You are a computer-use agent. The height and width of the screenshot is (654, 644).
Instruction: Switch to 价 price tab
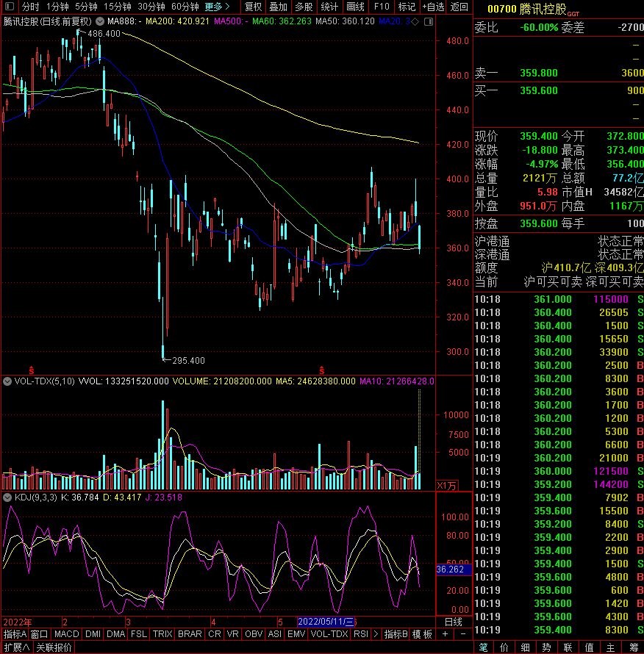504,647
